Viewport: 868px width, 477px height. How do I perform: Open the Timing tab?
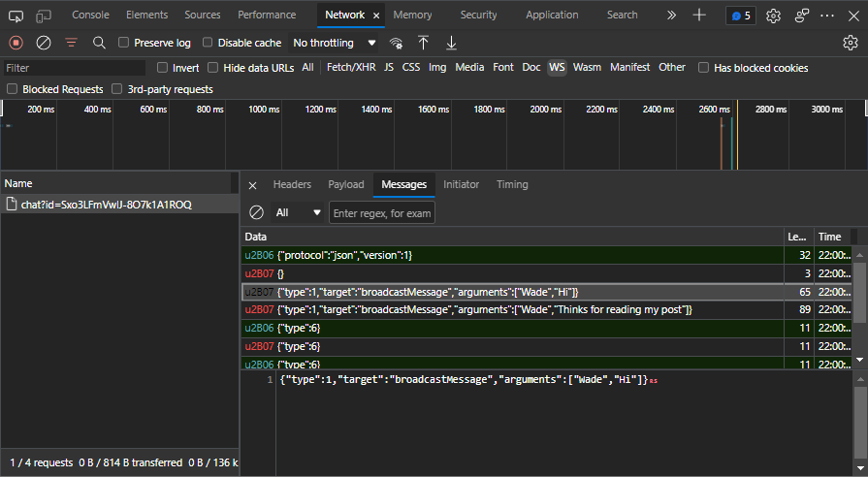point(512,184)
